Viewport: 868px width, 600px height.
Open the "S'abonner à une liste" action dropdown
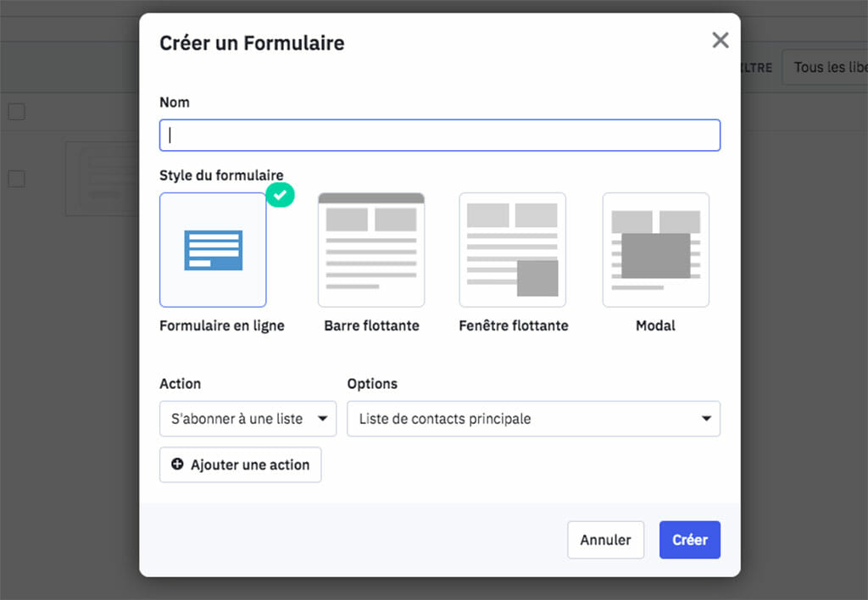point(248,419)
